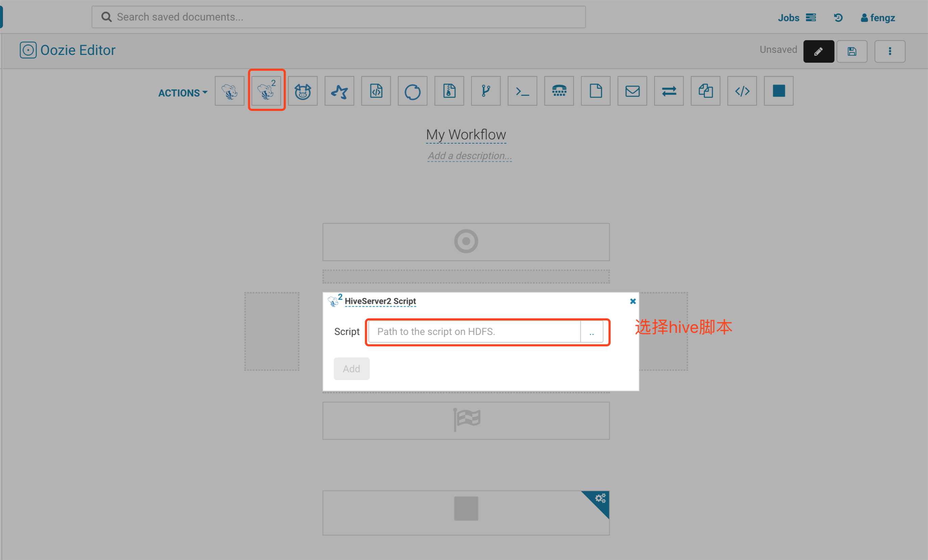Viewport: 928px width, 560px height.
Task: Close the HiveServer2 Script dialog
Action: 633,301
